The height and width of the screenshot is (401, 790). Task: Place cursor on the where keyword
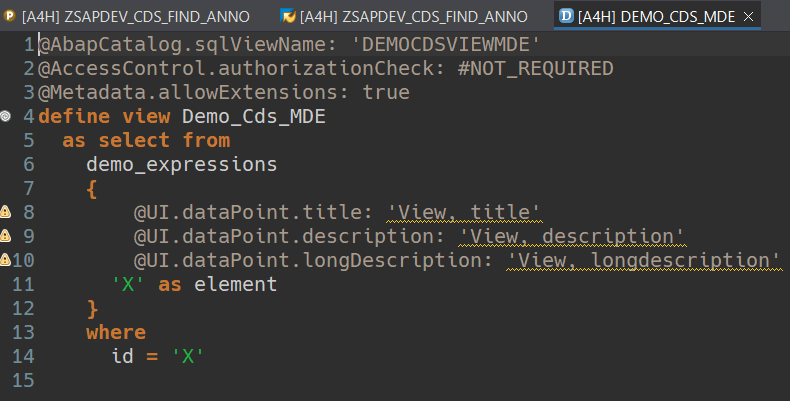coord(116,332)
